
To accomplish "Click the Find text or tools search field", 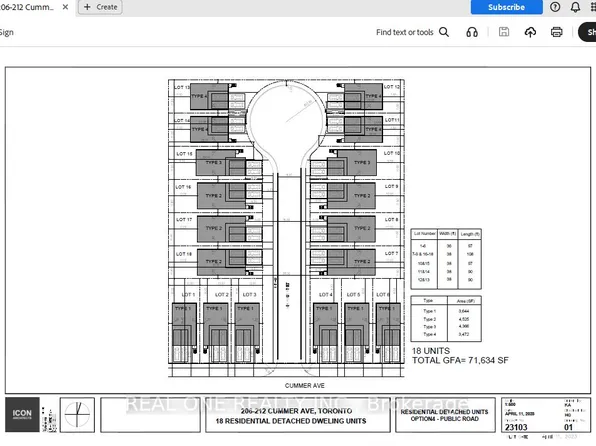I will [404, 32].
